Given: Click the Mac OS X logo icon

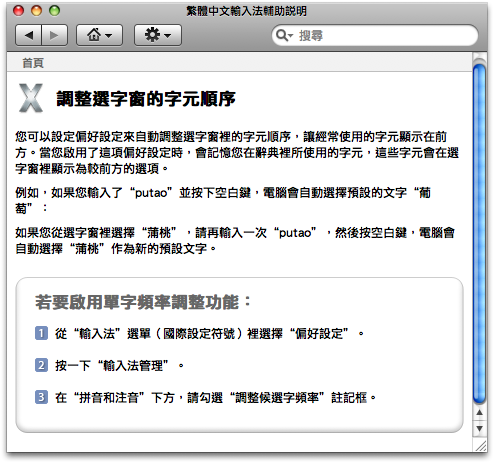Looking at the screenshot, I should click(31, 98).
